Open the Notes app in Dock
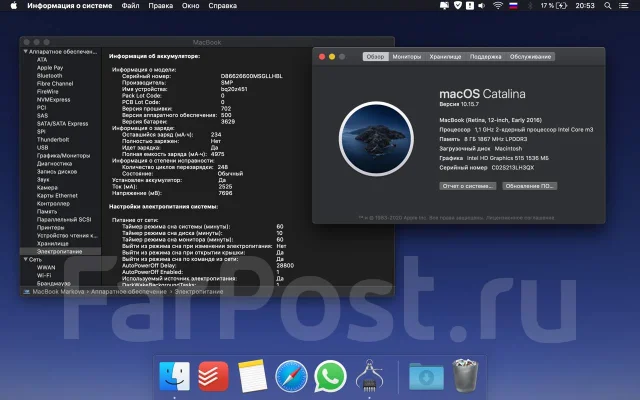 pyautogui.click(x=252, y=376)
